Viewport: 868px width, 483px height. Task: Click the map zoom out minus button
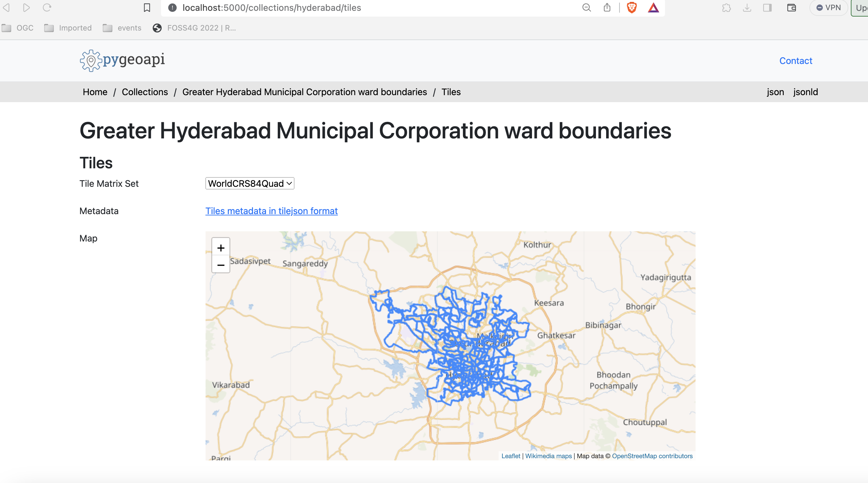(221, 265)
